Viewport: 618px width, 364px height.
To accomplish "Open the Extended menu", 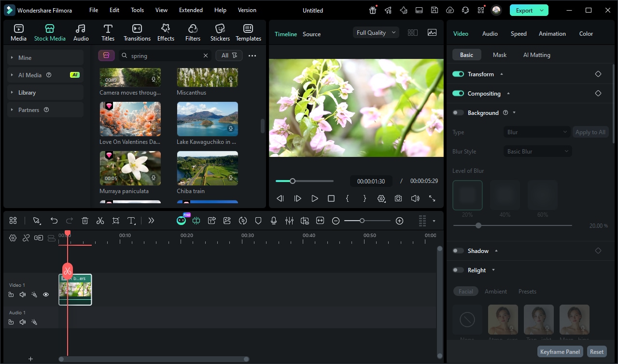I will (191, 10).
